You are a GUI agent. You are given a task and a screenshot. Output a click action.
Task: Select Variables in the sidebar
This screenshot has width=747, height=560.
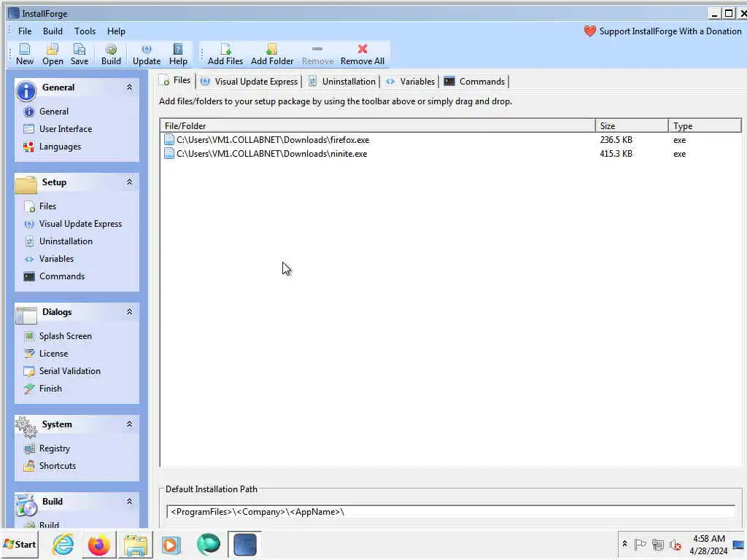coord(56,259)
